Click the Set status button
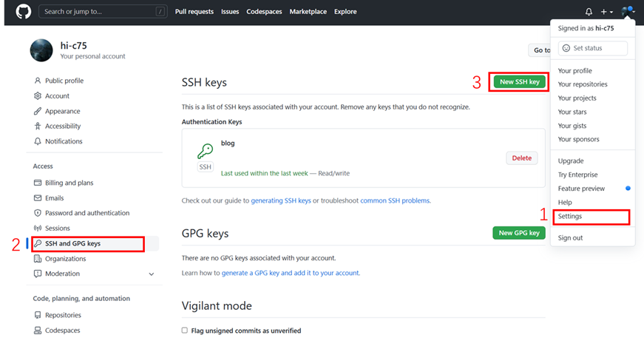This screenshot has height=338, width=644. click(594, 48)
